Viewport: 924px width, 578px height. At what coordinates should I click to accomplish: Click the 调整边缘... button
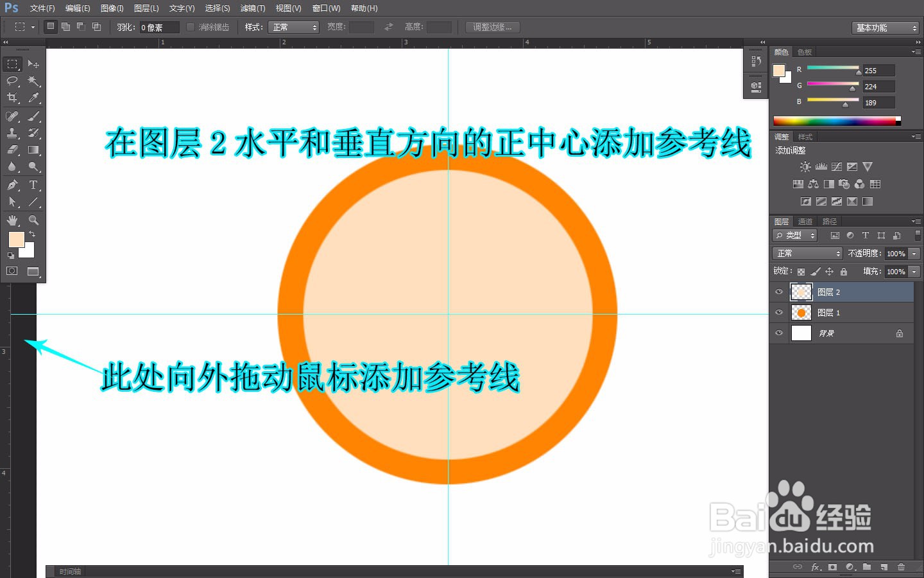point(493,27)
